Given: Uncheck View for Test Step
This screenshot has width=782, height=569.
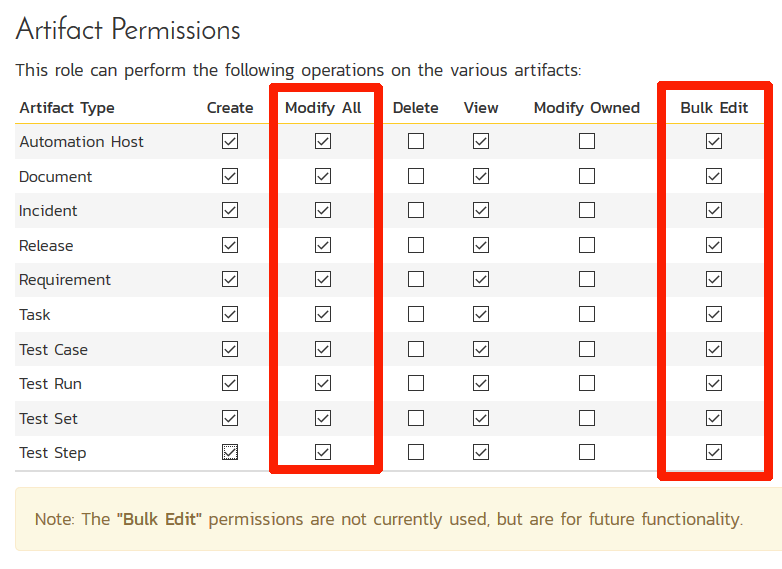Looking at the screenshot, I should pos(481,452).
